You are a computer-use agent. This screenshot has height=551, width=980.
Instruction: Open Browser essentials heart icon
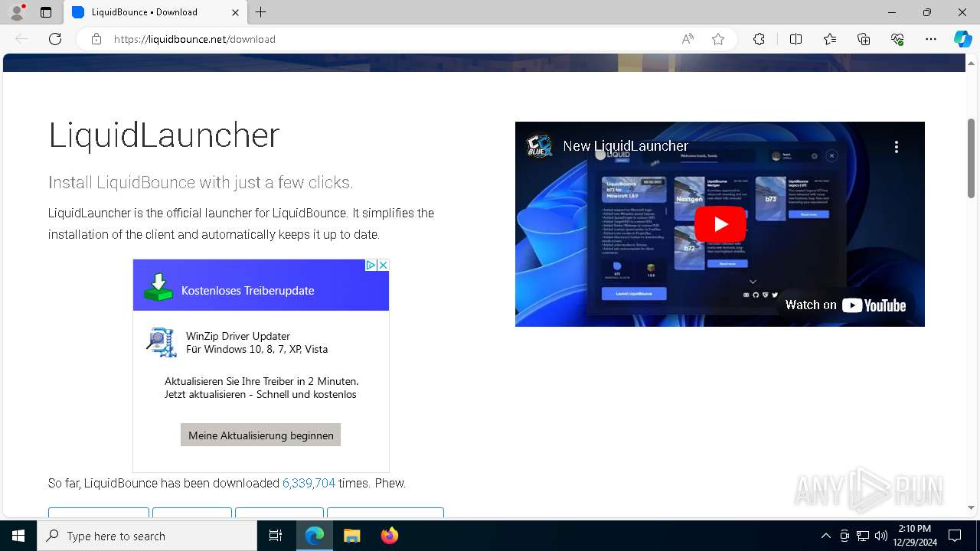[897, 39]
